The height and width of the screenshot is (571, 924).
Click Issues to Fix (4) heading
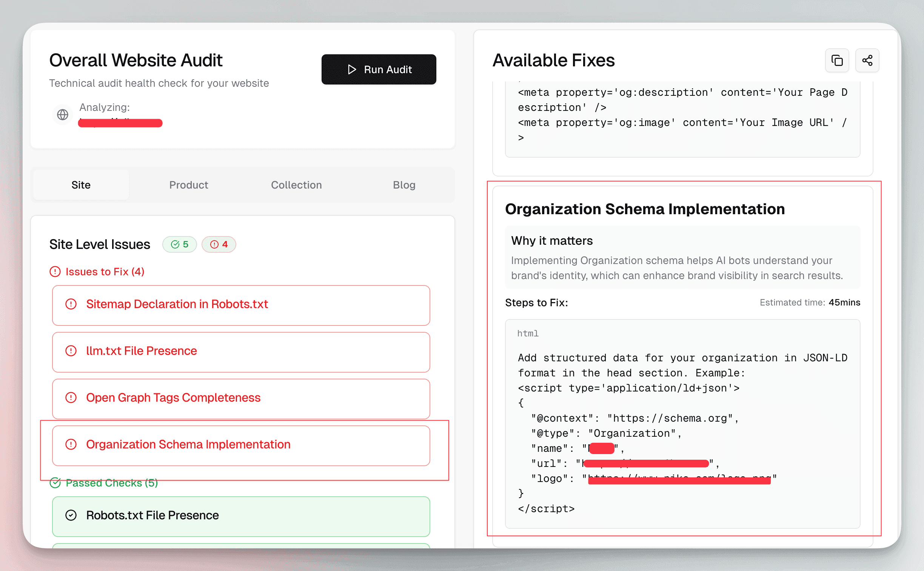tap(105, 272)
